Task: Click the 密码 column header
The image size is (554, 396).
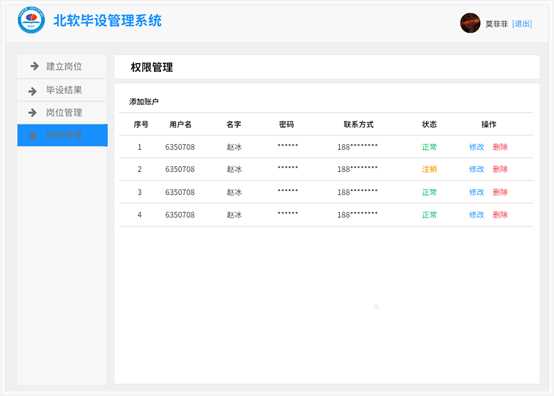Action: pyautogui.click(x=286, y=124)
